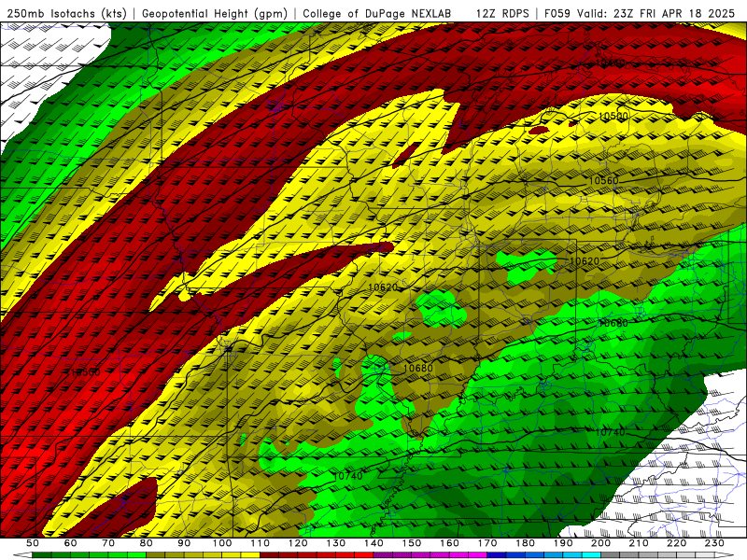
Task: Click the 10500 height contour label
Action: coord(613,116)
